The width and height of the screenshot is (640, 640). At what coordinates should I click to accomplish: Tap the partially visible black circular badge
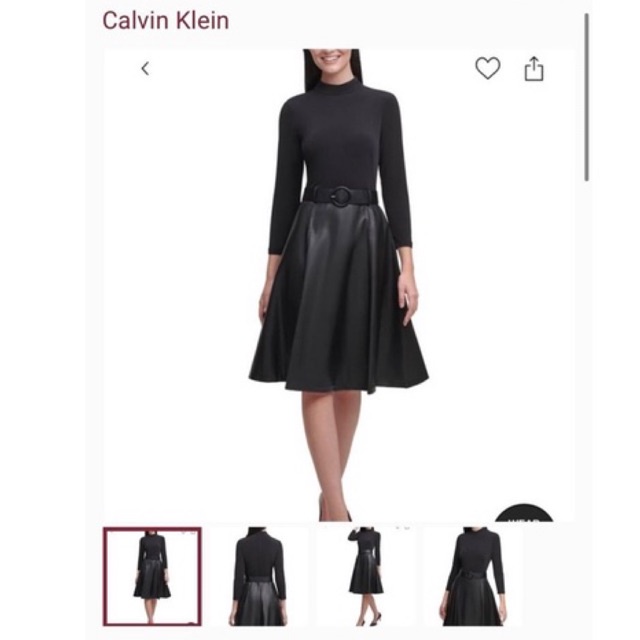pos(524,513)
